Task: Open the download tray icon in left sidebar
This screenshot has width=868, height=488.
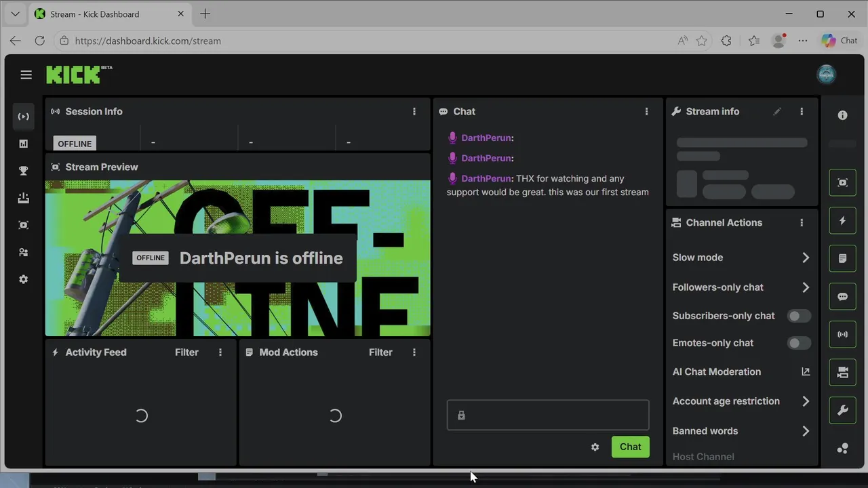Action: [24, 198]
